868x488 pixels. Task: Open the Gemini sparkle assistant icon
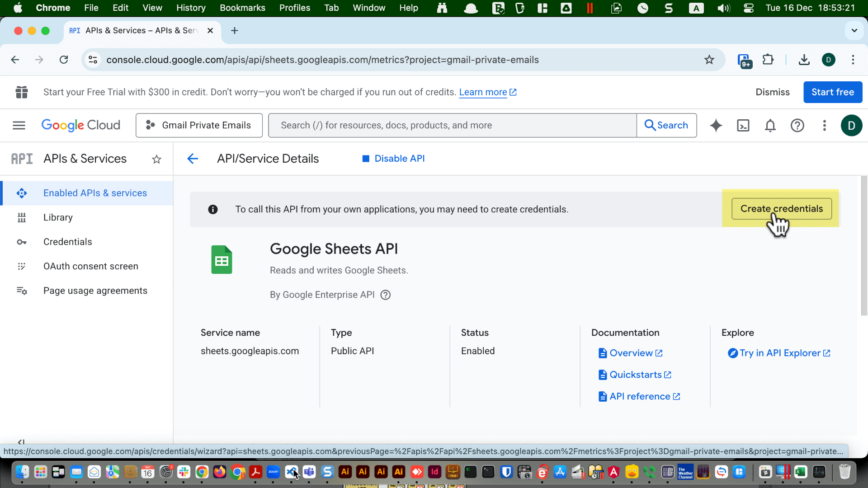click(716, 125)
